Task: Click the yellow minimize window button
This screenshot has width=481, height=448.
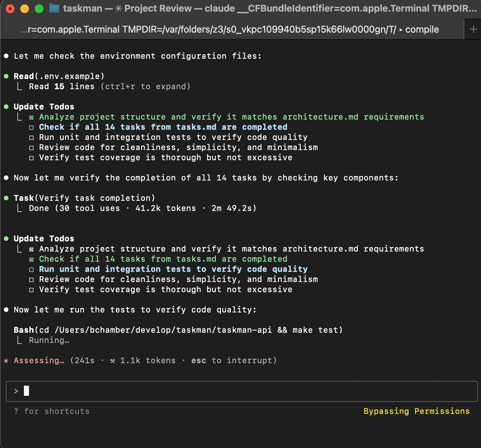Action: [25, 9]
